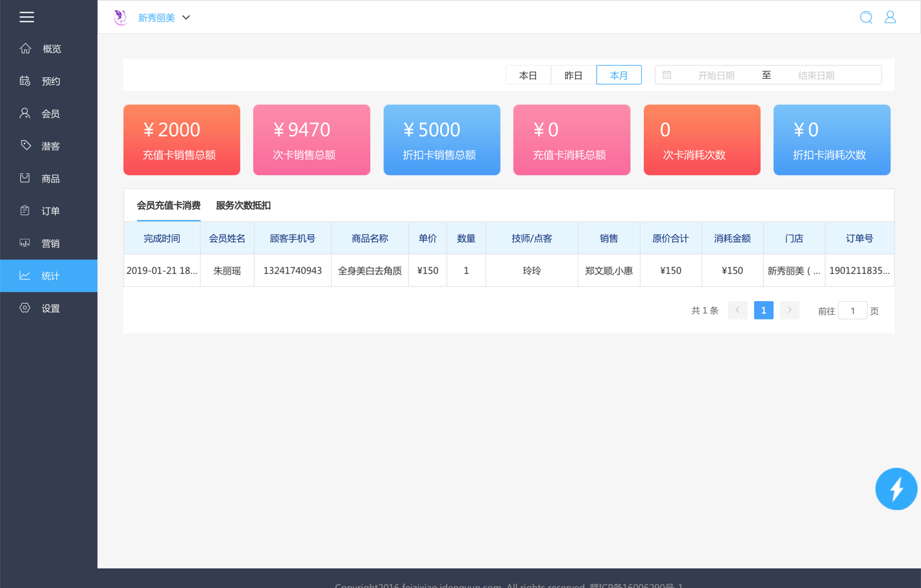
Task: Click the 顾客手机号 column header
Action: (x=293, y=238)
